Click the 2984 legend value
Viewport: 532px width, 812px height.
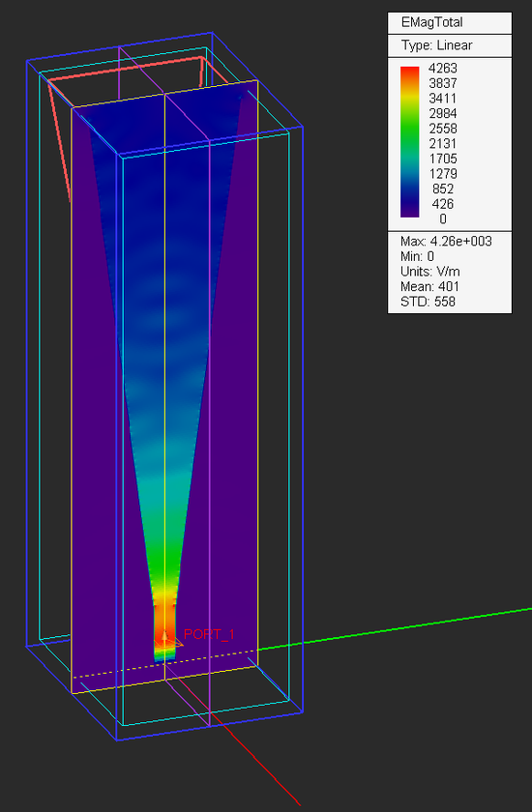[443, 113]
